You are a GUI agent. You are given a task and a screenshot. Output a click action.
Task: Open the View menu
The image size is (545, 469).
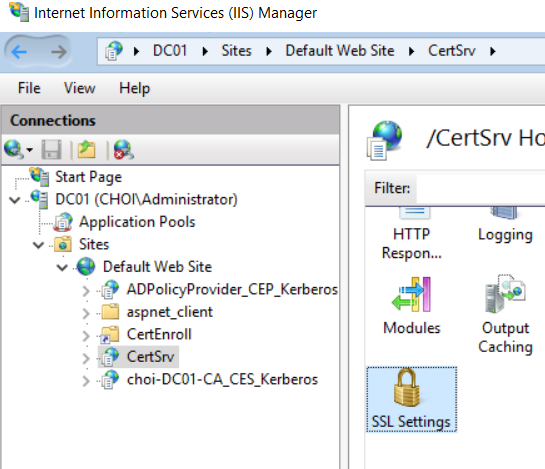click(x=80, y=88)
